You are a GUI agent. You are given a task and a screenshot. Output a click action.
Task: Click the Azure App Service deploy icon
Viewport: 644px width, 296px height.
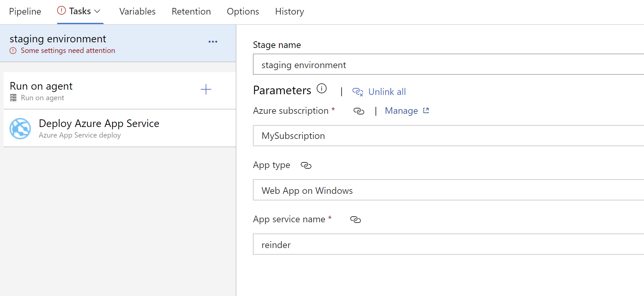point(20,129)
